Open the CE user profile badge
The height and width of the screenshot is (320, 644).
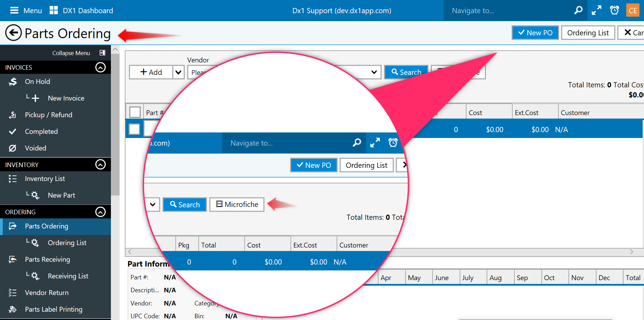633,10
